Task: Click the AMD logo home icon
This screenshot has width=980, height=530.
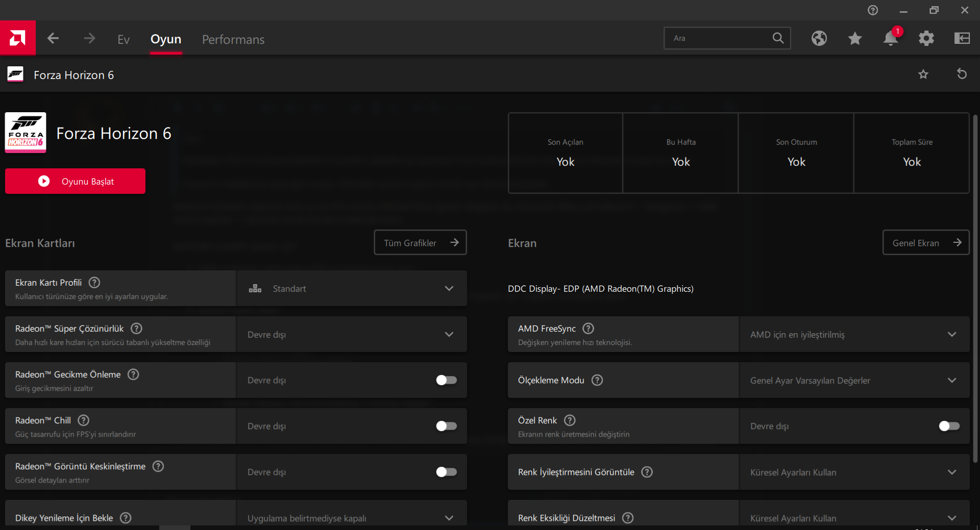Action: (17, 38)
